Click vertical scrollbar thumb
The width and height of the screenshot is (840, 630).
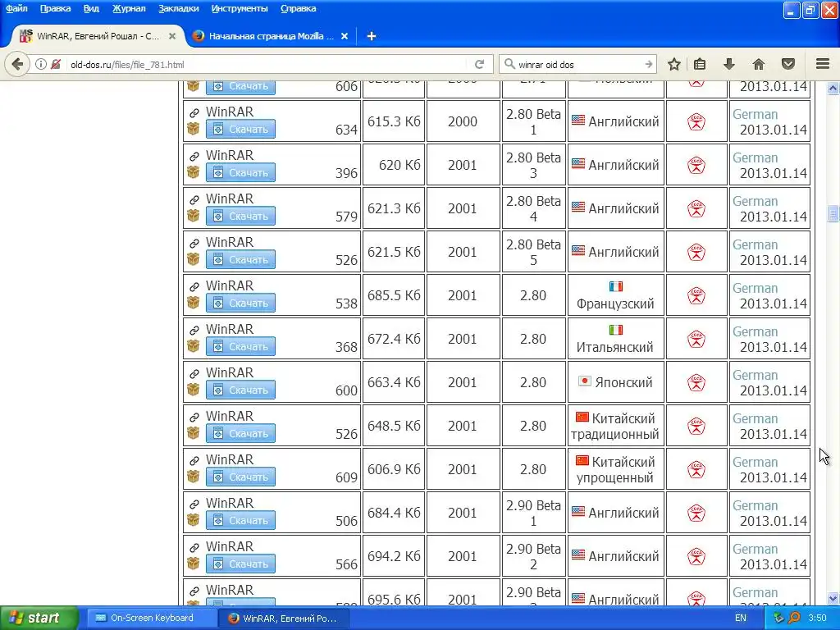click(x=833, y=212)
